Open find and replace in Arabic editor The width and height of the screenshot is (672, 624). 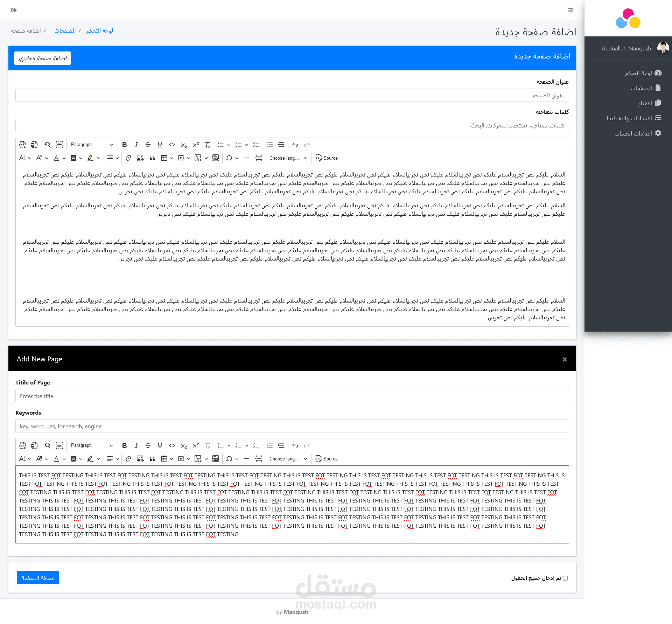48,145
